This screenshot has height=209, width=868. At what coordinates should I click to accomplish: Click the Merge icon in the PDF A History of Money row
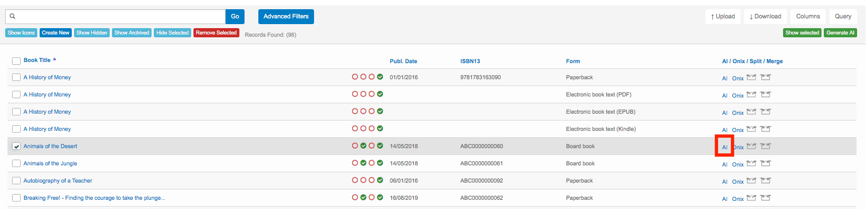(765, 95)
